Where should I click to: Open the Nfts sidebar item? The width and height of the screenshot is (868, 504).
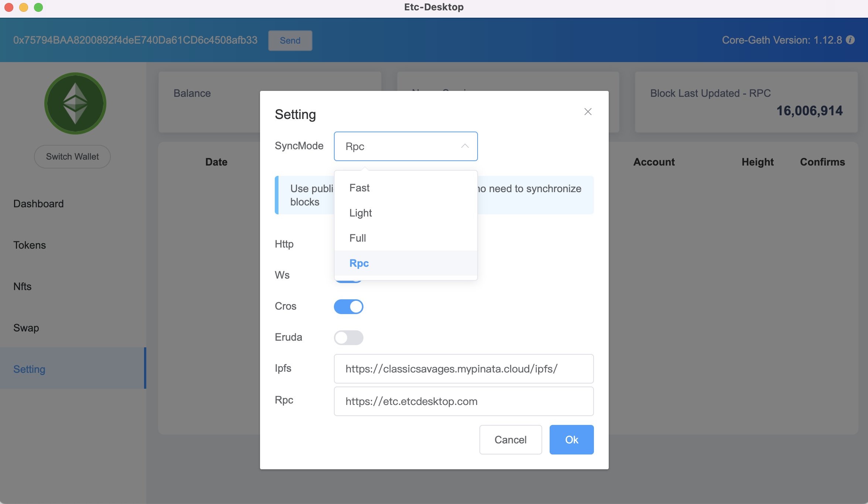(73, 286)
